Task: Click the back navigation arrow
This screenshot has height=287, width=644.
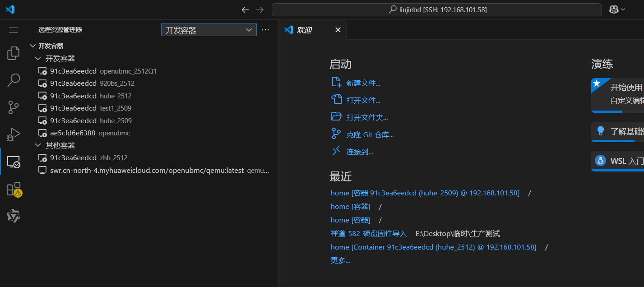Action: [245, 9]
